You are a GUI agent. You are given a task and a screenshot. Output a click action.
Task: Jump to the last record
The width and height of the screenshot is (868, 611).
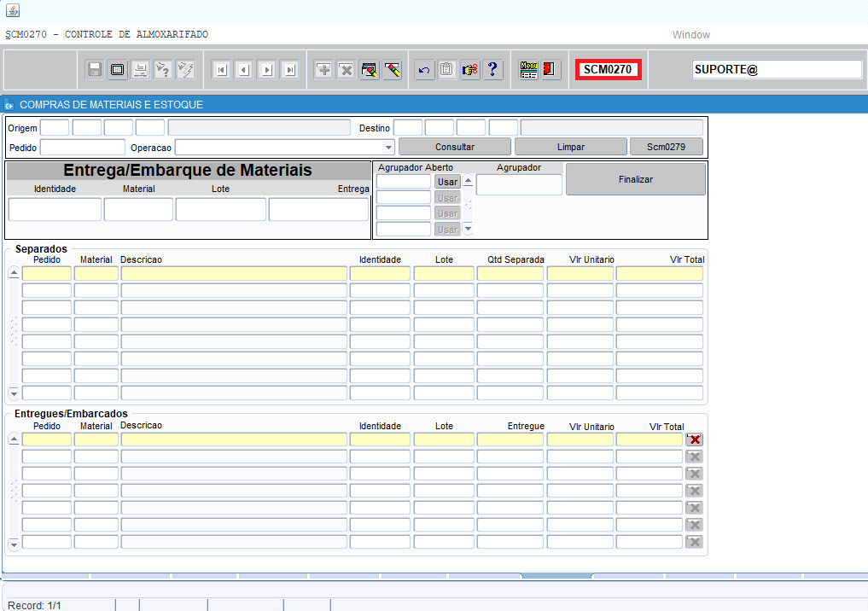(290, 70)
